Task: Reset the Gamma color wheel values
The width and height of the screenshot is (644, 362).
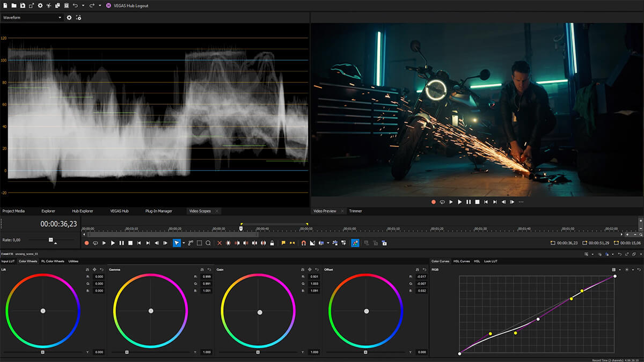Action: pyautogui.click(x=210, y=269)
